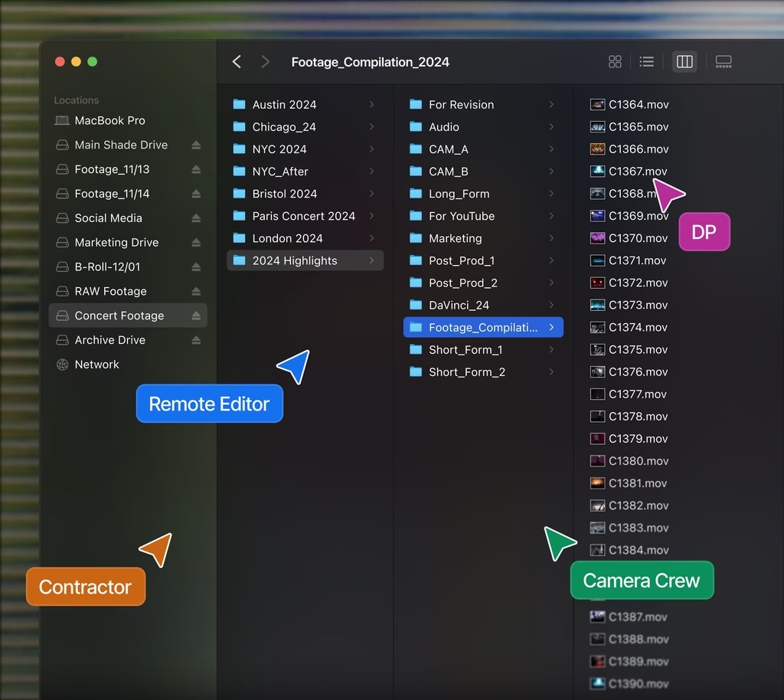Expand Austin 2024 folder chevron
Image resolution: width=784 pixels, height=700 pixels.
pyautogui.click(x=371, y=104)
